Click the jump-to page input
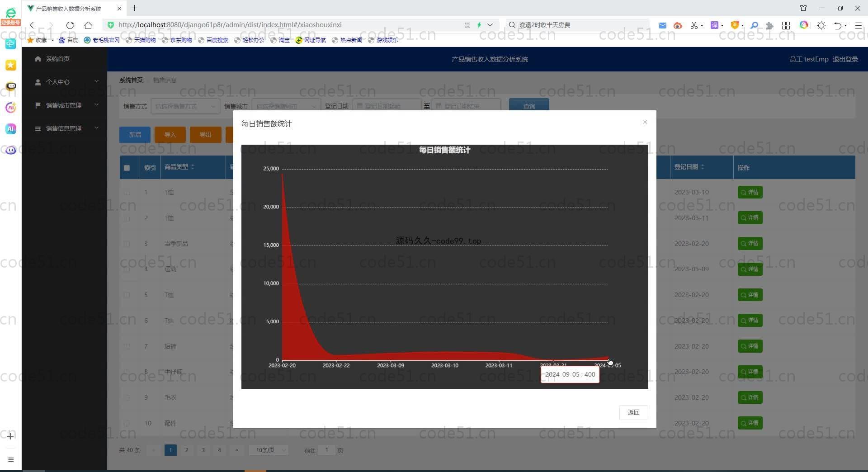Image resolution: width=868 pixels, height=472 pixels. (x=326, y=450)
